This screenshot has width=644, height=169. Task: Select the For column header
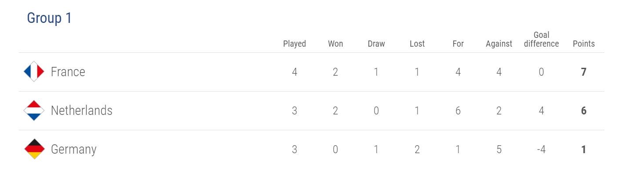[458, 44]
